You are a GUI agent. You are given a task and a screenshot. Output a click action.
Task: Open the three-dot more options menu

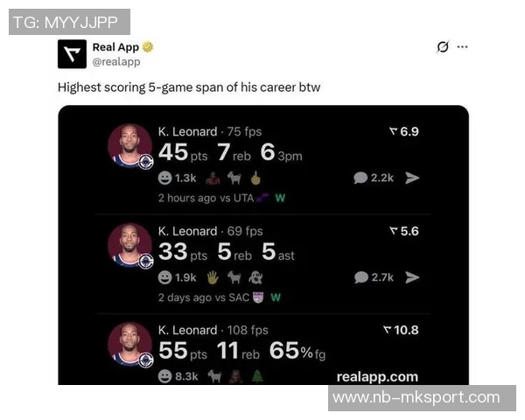point(462,47)
